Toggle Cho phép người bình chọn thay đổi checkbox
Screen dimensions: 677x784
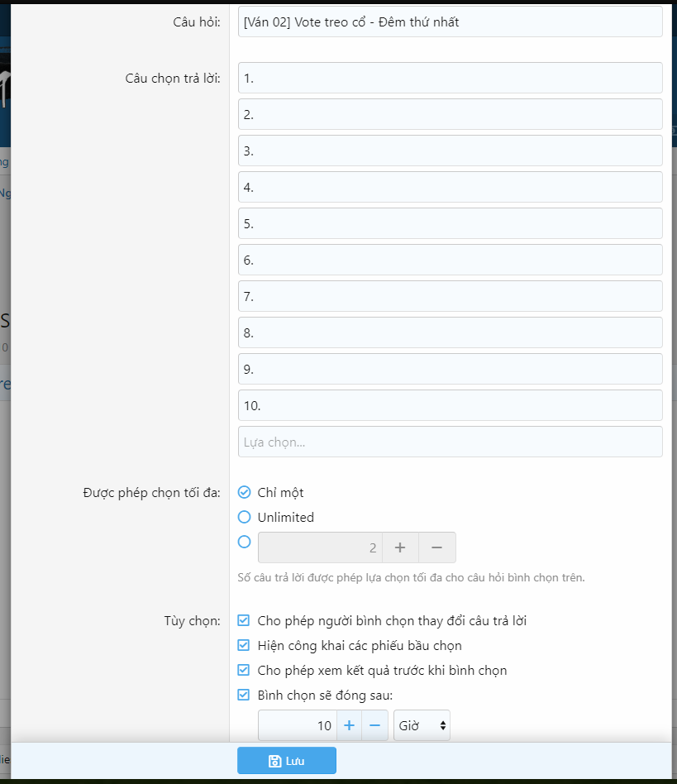[x=244, y=621]
